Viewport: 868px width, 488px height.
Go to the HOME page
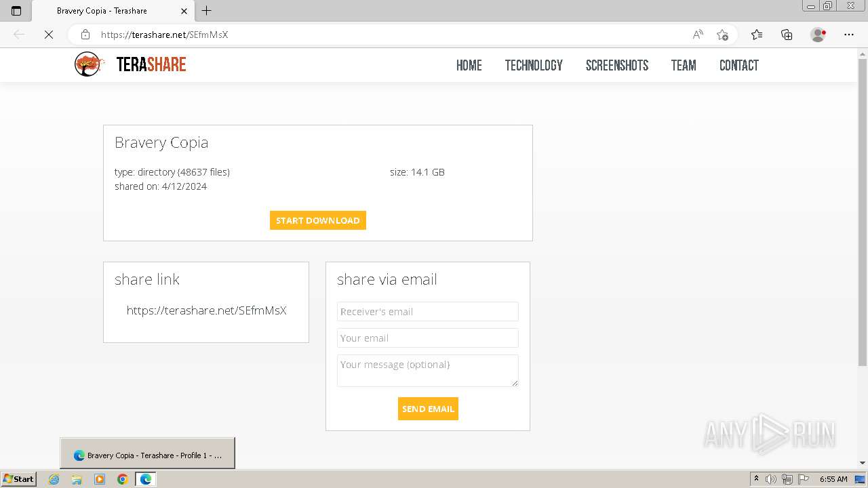pyautogui.click(x=469, y=65)
